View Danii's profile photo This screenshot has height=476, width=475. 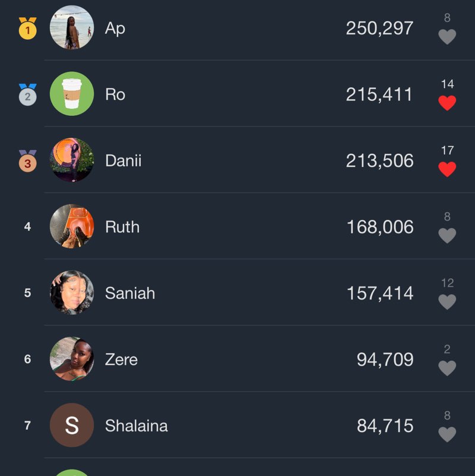72,160
